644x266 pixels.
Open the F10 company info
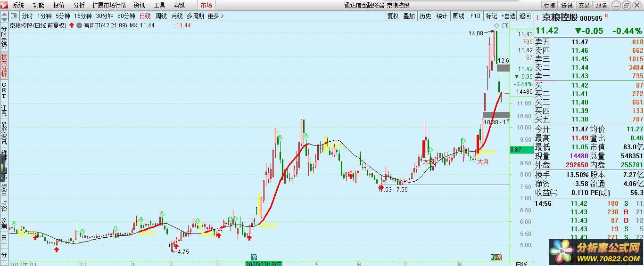pos(475,16)
